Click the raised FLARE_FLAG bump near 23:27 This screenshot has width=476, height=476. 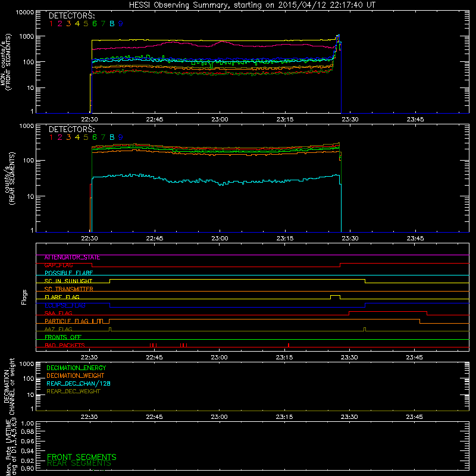pos(335,296)
